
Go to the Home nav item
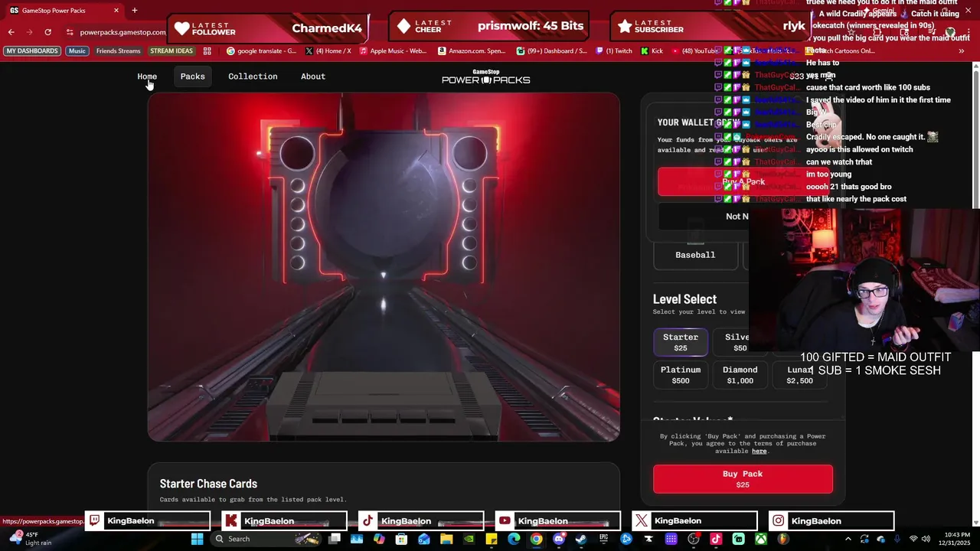(147, 77)
